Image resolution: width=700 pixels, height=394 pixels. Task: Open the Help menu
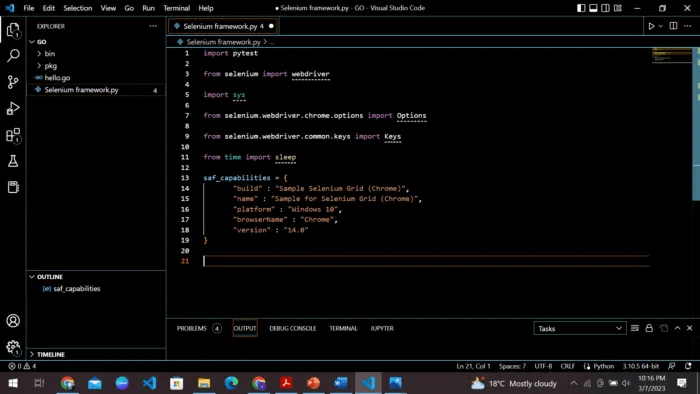(x=206, y=8)
